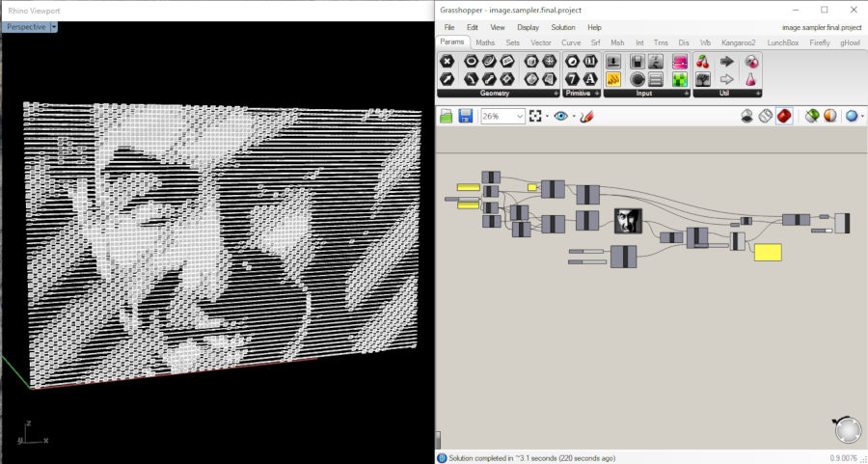Viewport: 868px width, 464px height.
Task: Open the File menu in Grasshopper
Action: coord(448,27)
